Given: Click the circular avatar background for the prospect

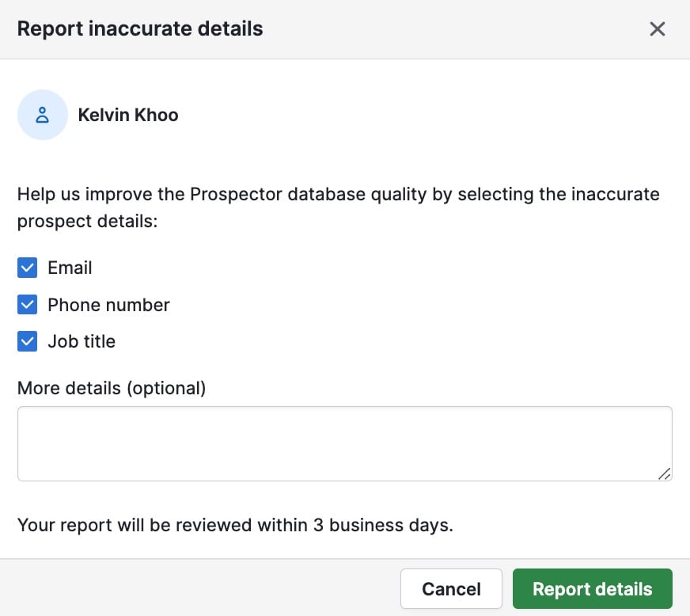Looking at the screenshot, I should [x=43, y=114].
